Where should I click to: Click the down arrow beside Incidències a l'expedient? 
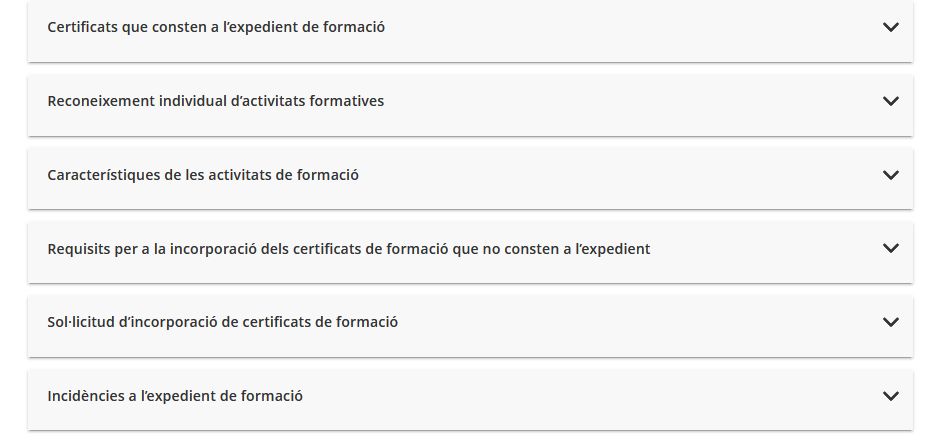point(891,396)
